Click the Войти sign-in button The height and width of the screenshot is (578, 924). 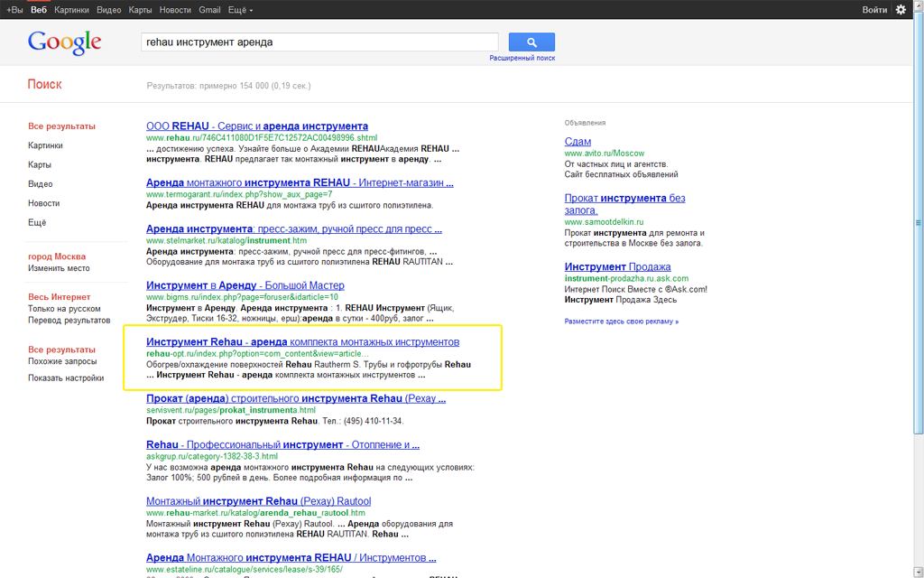[874, 9]
